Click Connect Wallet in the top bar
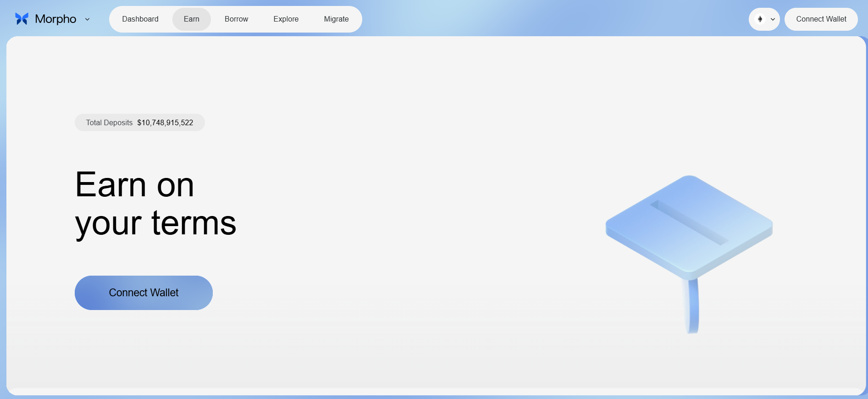 point(821,19)
